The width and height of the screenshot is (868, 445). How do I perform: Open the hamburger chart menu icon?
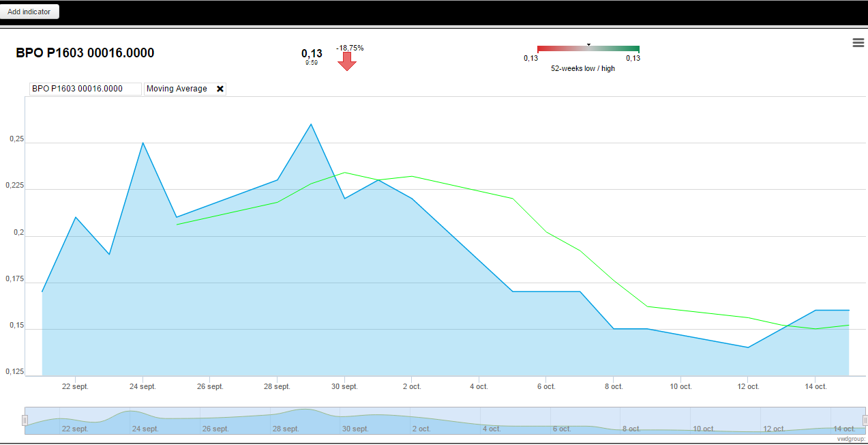click(858, 43)
